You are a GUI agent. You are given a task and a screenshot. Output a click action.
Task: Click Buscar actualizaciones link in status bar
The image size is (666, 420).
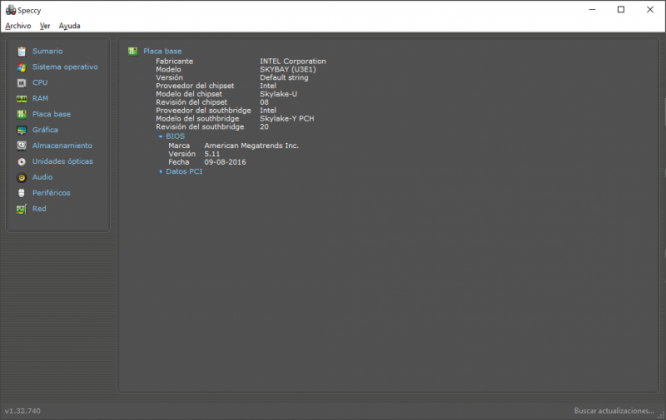coord(614,411)
